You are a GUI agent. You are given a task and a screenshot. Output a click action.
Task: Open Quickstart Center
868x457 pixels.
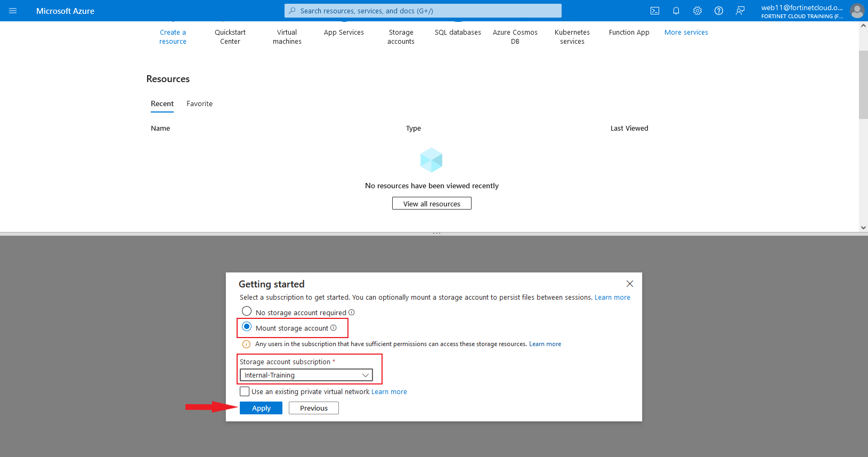click(x=230, y=37)
